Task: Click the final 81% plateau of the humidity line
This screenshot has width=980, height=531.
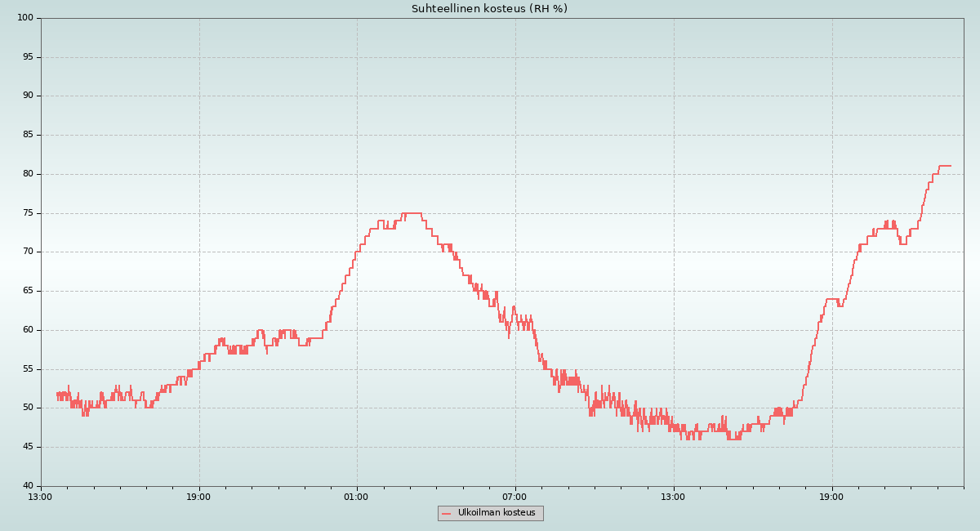Action: pyautogui.click(x=945, y=166)
